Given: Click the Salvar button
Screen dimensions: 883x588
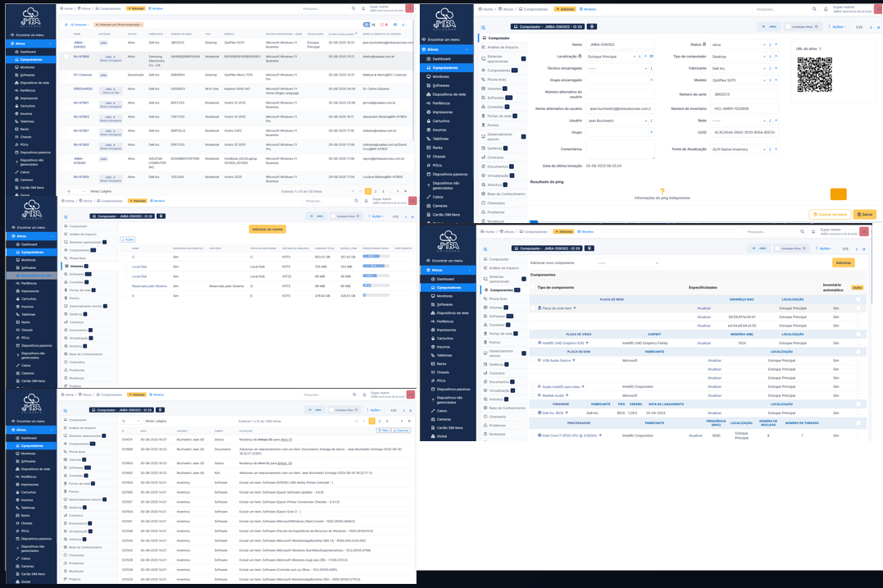Looking at the screenshot, I should 864,214.
